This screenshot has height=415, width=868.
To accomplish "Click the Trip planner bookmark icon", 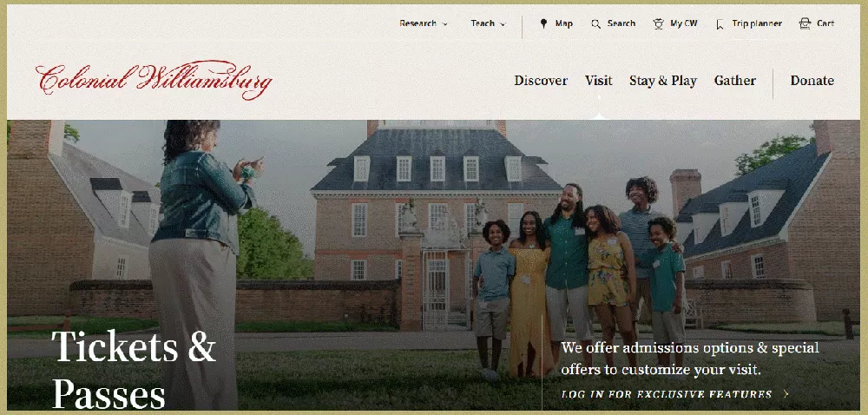I will pos(720,24).
